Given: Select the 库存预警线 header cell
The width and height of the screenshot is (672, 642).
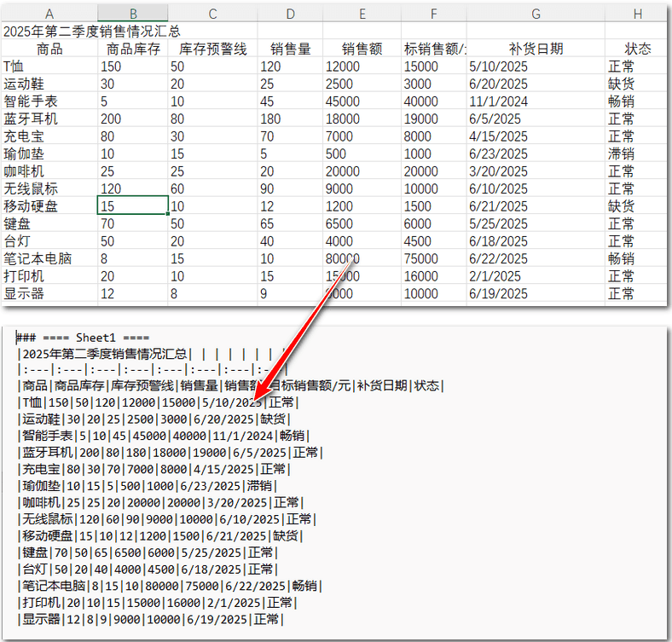Looking at the screenshot, I should tap(212, 49).
